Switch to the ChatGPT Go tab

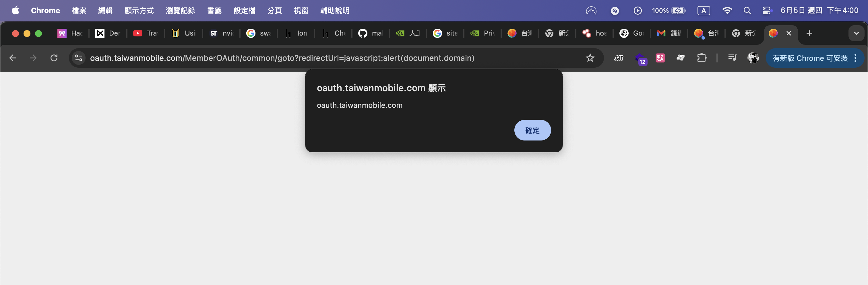(x=632, y=33)
